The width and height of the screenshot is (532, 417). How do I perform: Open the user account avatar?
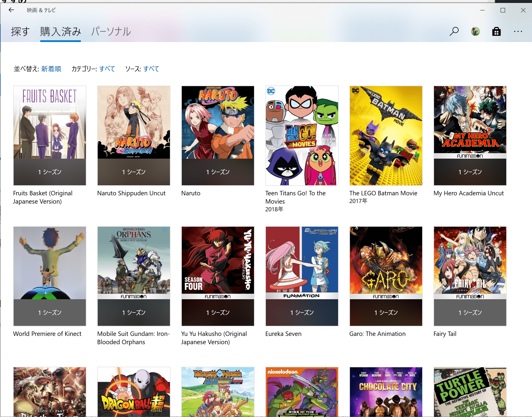click(475, 31)
